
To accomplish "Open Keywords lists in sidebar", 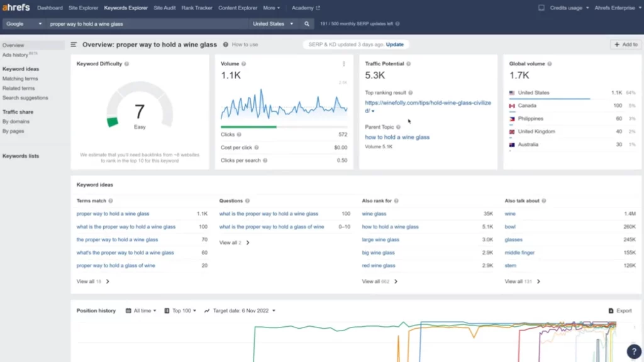I will [21, 156].
